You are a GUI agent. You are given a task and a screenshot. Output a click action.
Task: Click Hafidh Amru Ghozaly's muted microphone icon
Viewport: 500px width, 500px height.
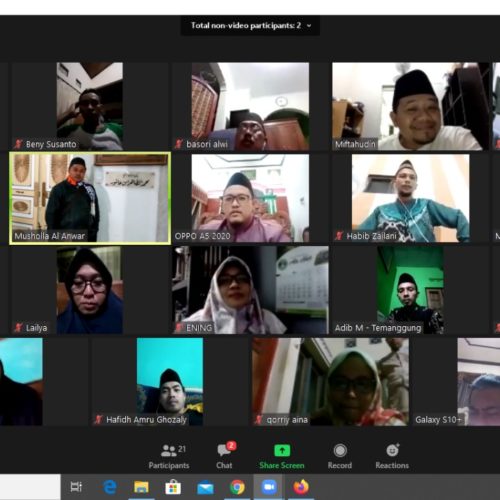click(x=98, y=419)
